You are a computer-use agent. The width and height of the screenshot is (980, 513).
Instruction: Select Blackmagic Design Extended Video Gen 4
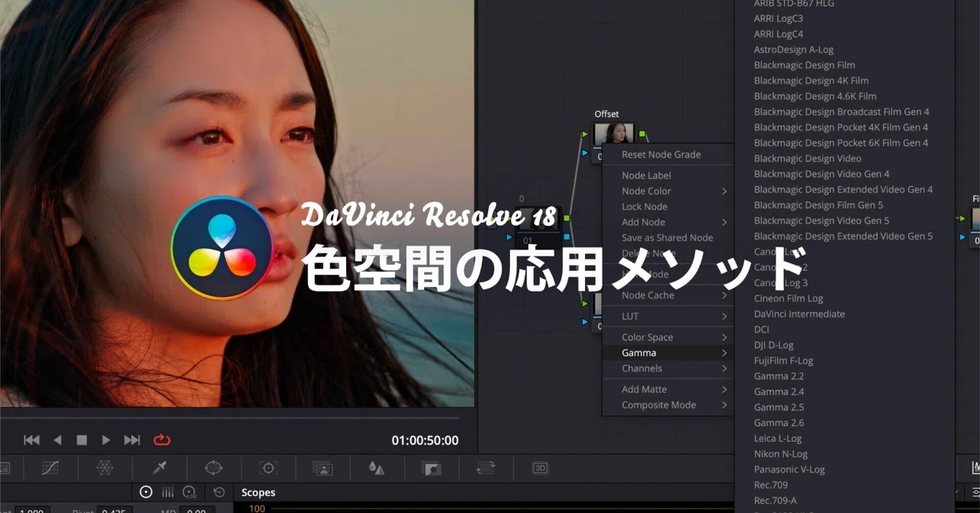[x=844, y=189]
